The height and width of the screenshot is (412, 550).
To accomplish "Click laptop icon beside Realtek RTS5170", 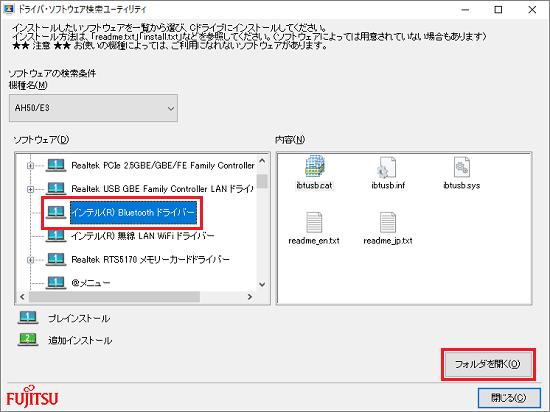I will (x=56, y=259).
